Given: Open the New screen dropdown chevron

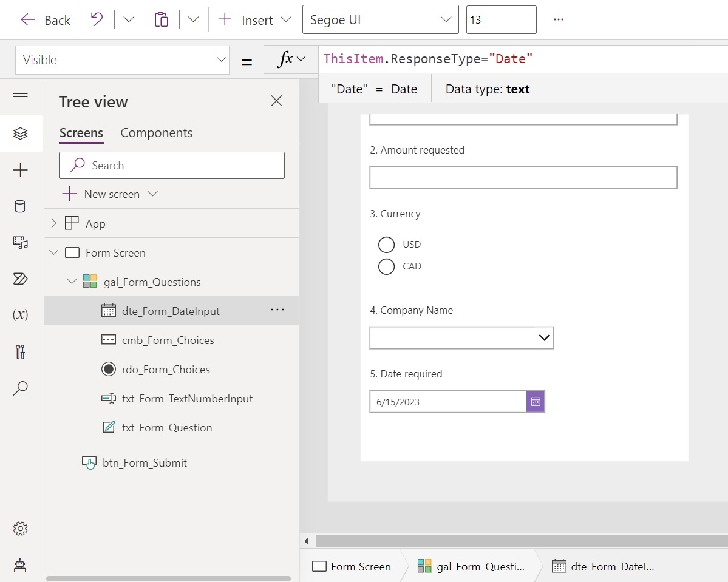Looking at the screenshot, I should click(x=153, y=194).
